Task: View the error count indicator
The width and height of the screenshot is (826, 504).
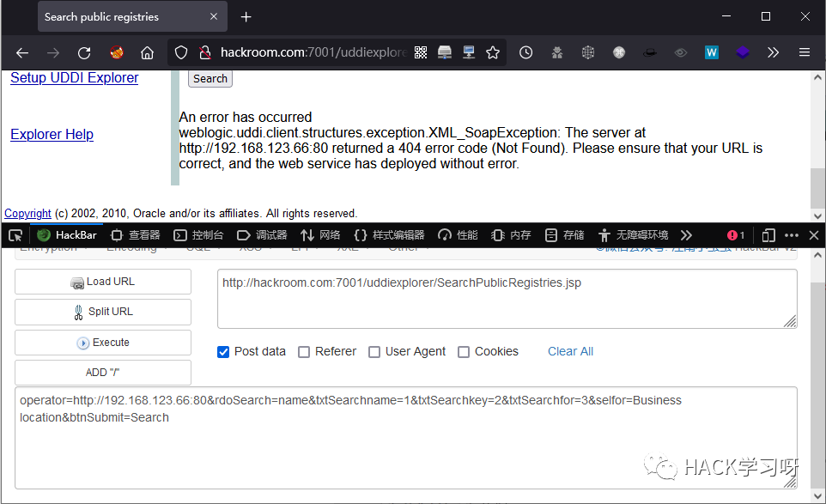Action: [736, 235]
